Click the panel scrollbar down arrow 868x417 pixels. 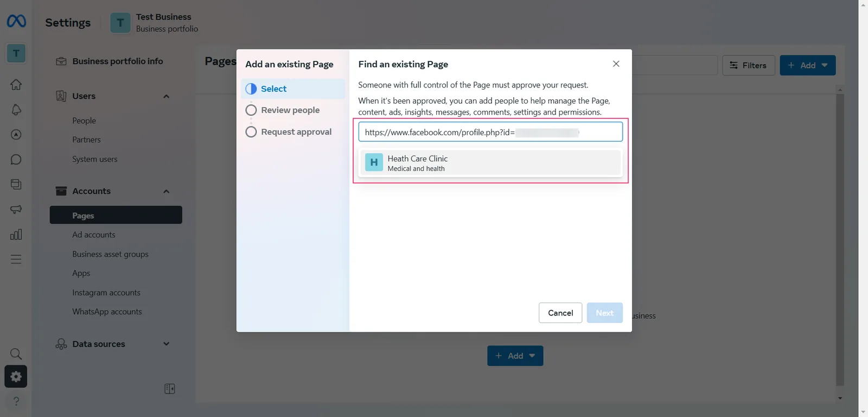840,398
